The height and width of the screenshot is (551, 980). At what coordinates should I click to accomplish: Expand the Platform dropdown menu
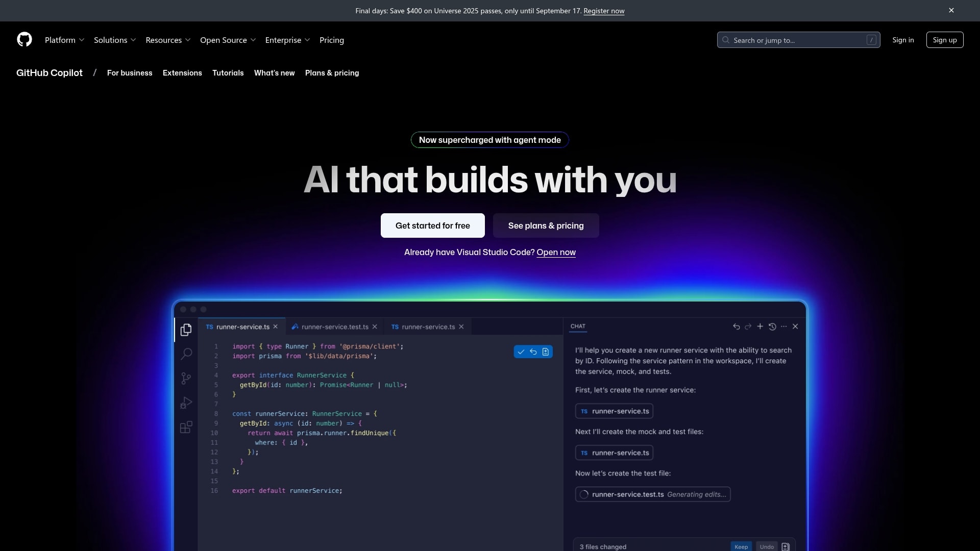[x=64, y=40]
